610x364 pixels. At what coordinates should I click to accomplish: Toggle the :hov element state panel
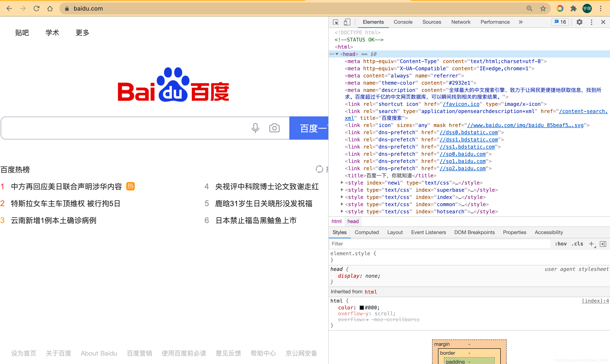point(561,244)
